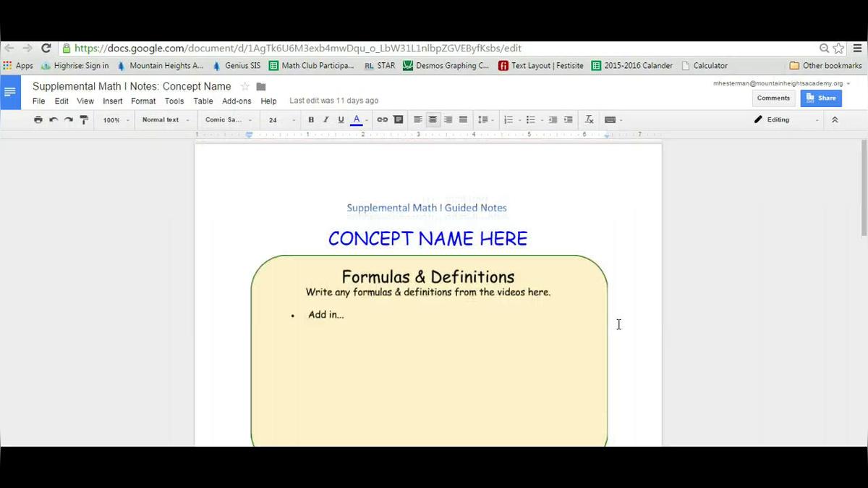Toggle Underline formatting

tap(341, 119)
